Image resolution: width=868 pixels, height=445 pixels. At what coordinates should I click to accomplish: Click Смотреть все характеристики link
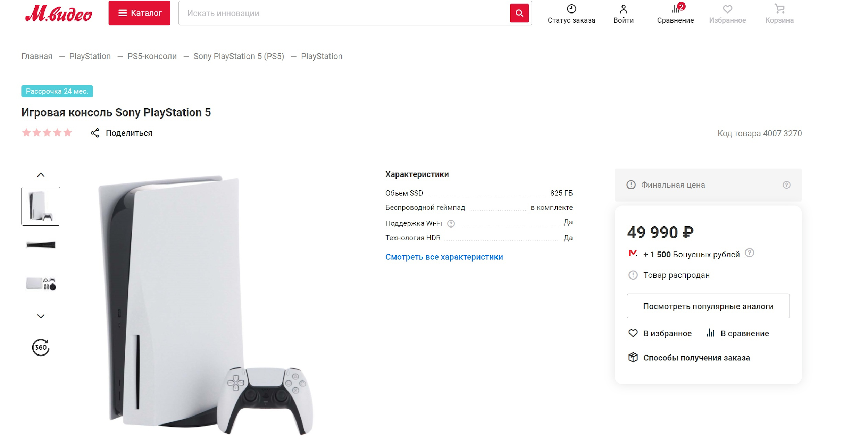(444, 257)
